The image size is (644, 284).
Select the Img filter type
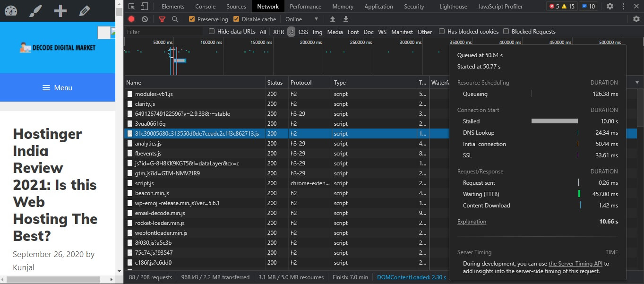point(318,32)
